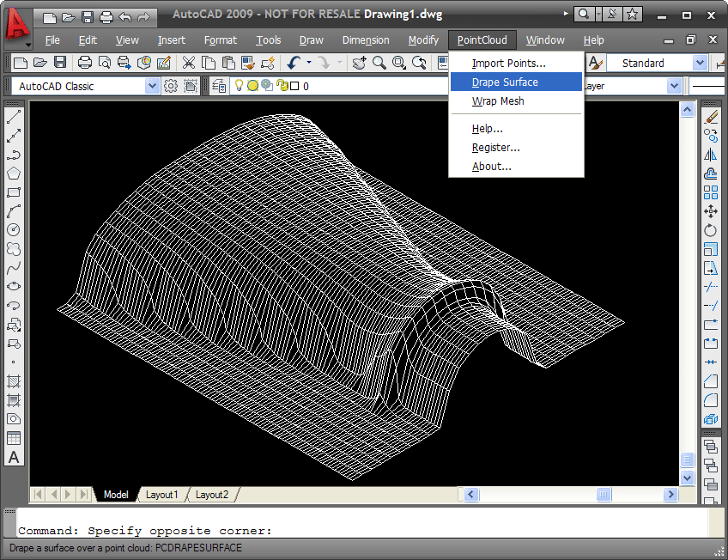Jump to first layout tab arrow
The width and height of the screenshot is (728, 560).
38,494
